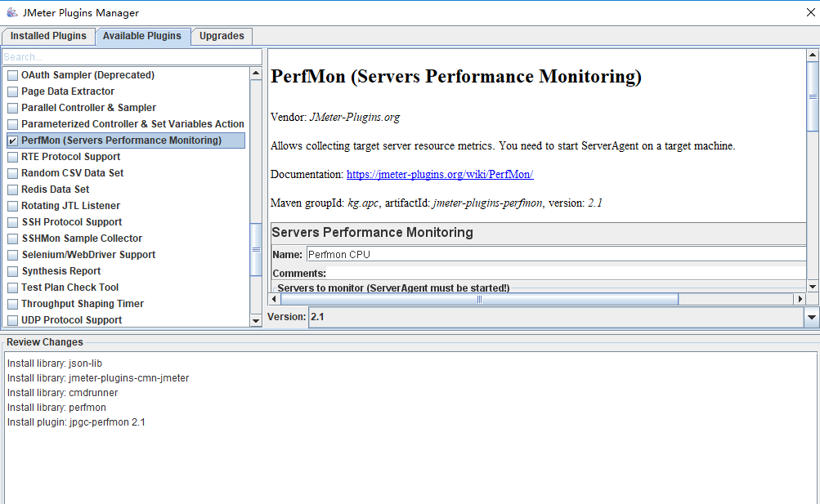
Task: Tick Test Plan Check Tool checkbox
Action: click(x=12, y=288)
